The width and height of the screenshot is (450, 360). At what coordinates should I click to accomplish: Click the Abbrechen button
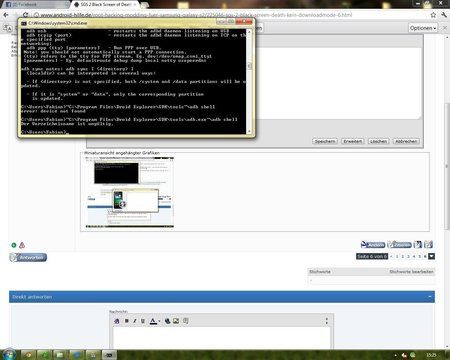406,141
